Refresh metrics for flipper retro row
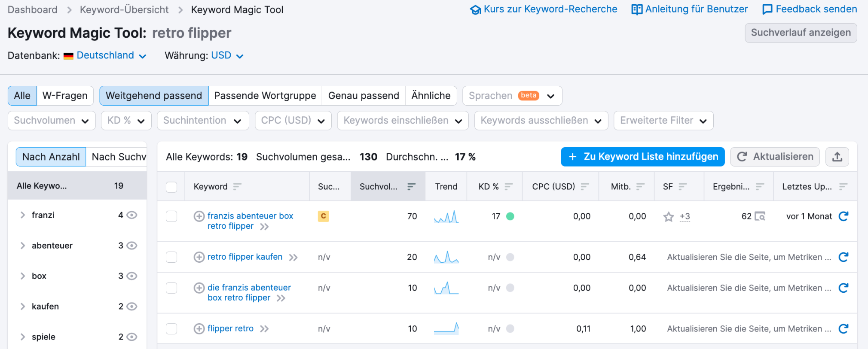Viewport: 868px width, 349px height. [x=844, y=329]
